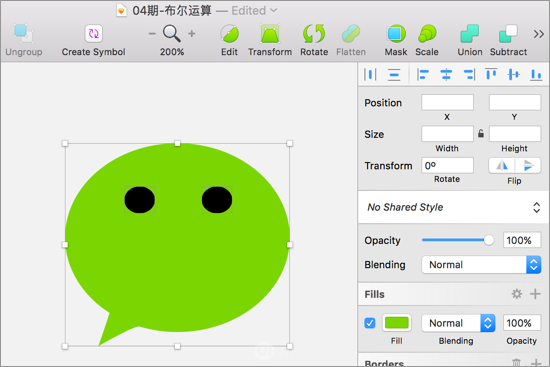Align layers to left edge
550x367 pixels.
pos(423,74)
